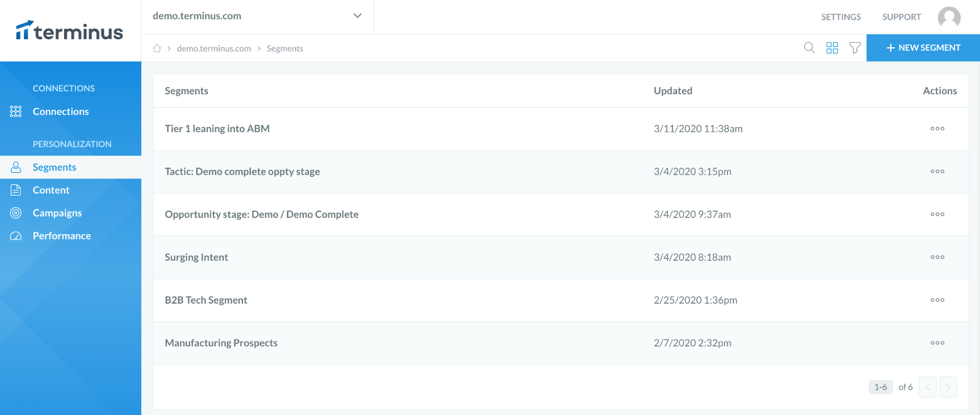Click the 1-6 page range indicator
This screenshot has width=980, height=415.
[880, 387]
